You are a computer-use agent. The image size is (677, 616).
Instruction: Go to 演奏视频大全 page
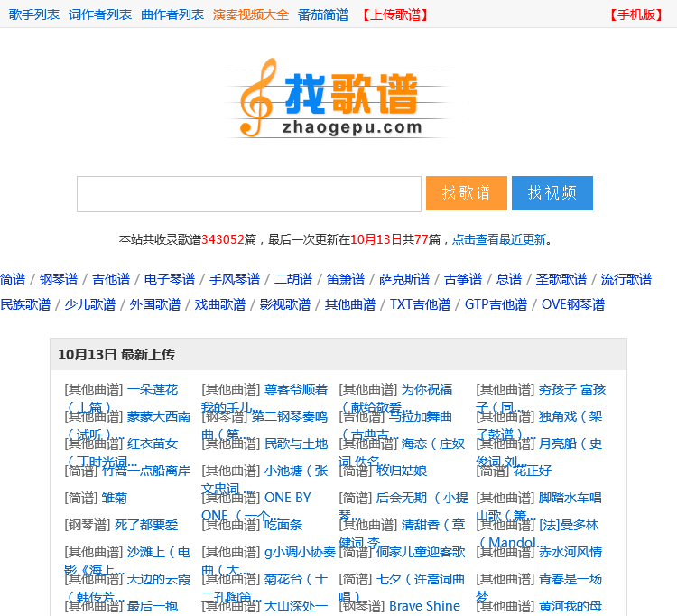tap(251, 14)
